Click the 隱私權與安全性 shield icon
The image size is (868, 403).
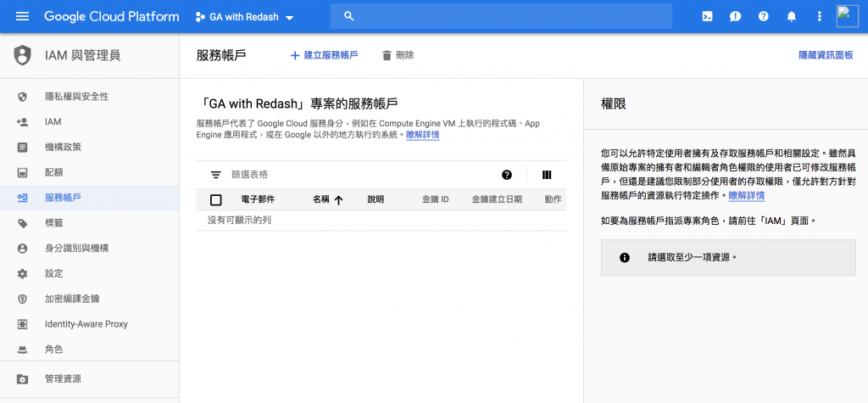(x=22, y=97)
